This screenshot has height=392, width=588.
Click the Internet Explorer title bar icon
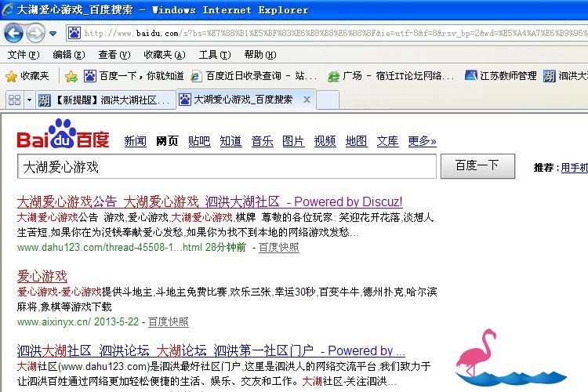click(x=8, y=9)
